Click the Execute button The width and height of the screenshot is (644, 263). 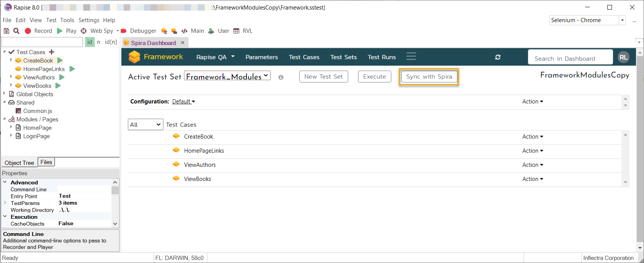point(374,77)
